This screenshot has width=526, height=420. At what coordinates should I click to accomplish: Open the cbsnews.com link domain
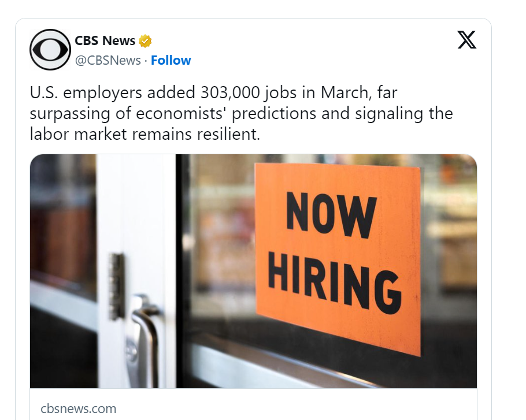pos(78,408)
